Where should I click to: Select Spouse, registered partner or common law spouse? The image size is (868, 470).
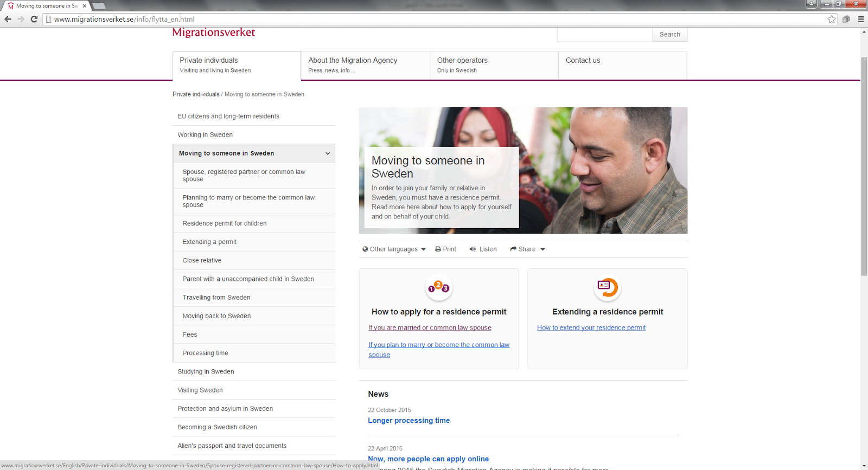click(x=254, y=175)
